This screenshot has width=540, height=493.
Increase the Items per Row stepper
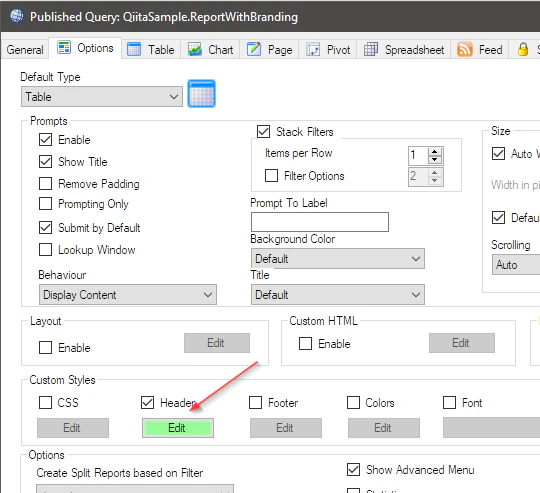pyautogui.click(x=435, y=151)
